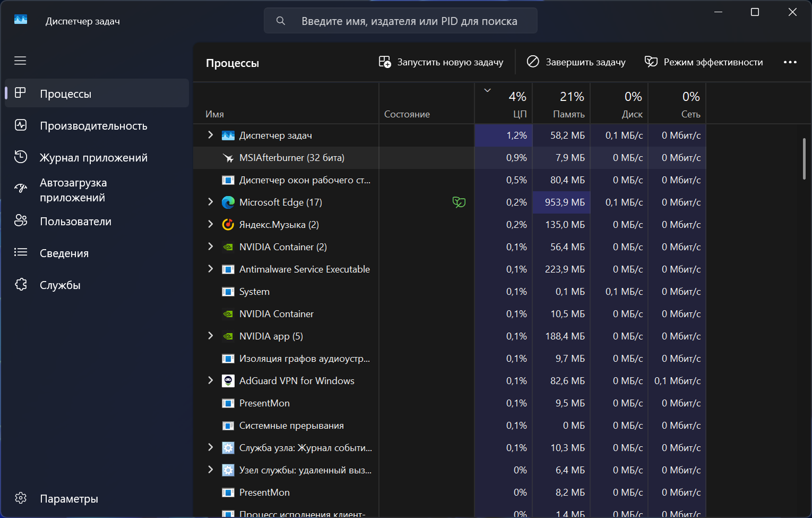Click the Яндекс.Музыка process icon
The height and width of the screenshot is (518, 812).
pos(228,225)
